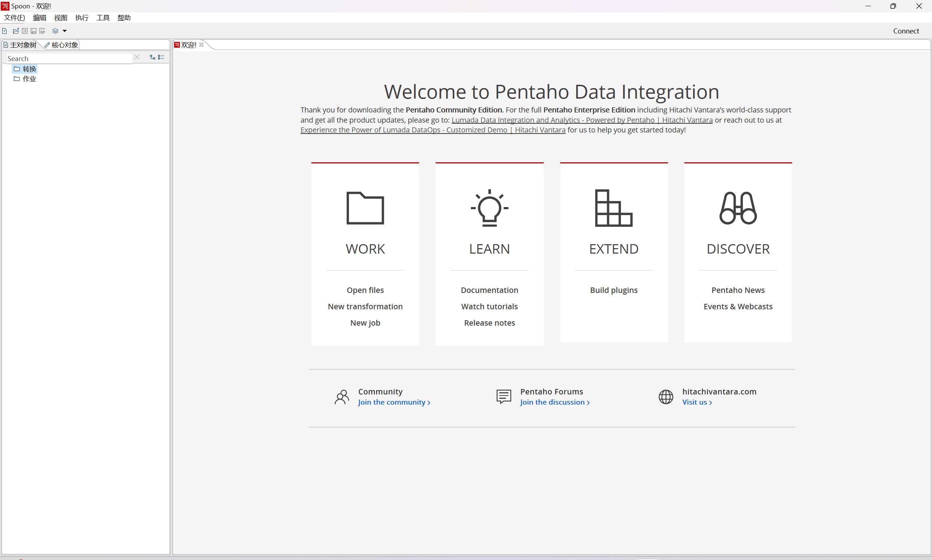Click the Join the community link
This screenshot has height=560, width=932.
[394, 402]
